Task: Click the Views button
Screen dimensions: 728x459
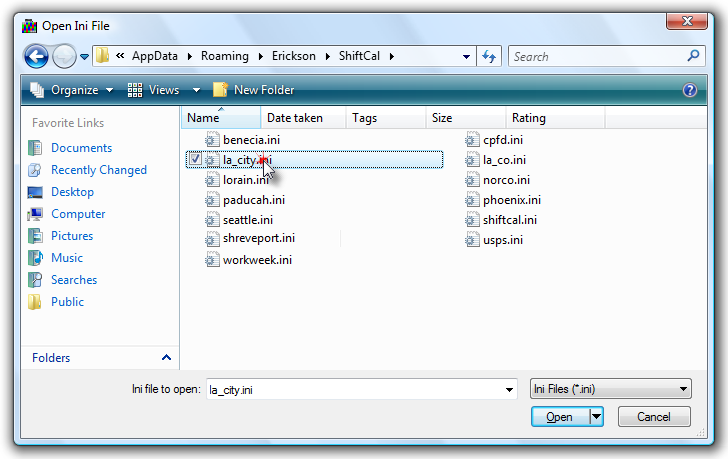Action: pyautogui.click(x=154, y=90)
